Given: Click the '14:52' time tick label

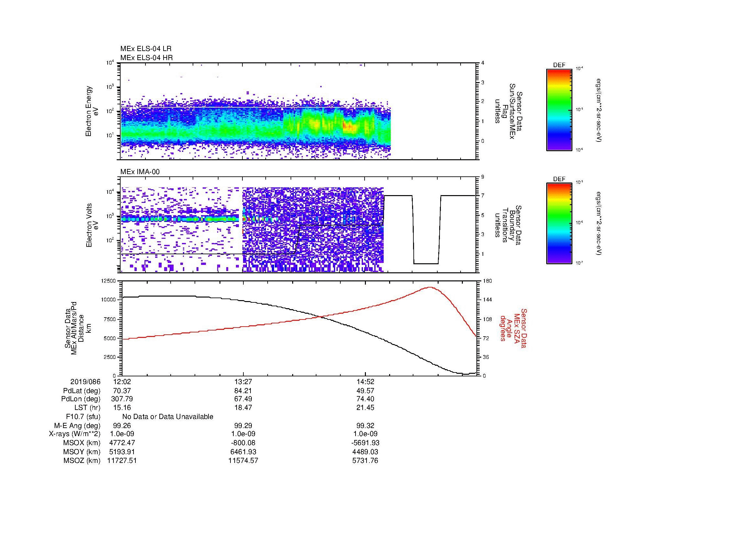Looking at the screenshot, I should (365, 382).
